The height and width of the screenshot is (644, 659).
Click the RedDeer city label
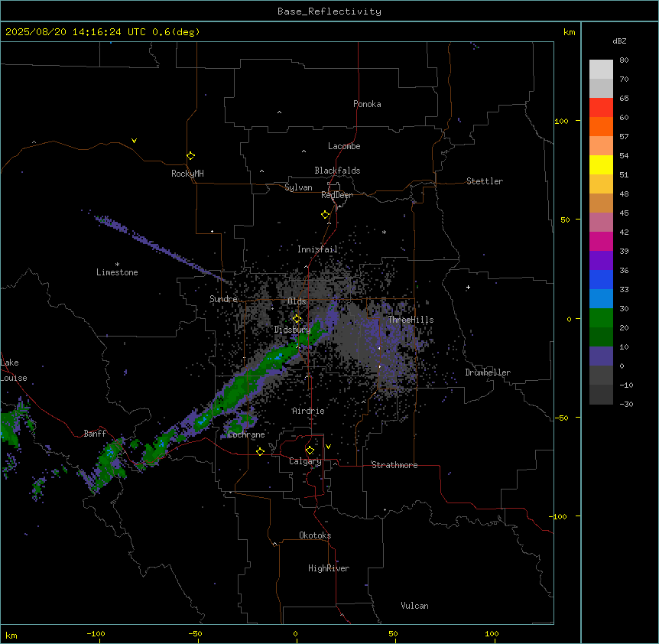337,195
